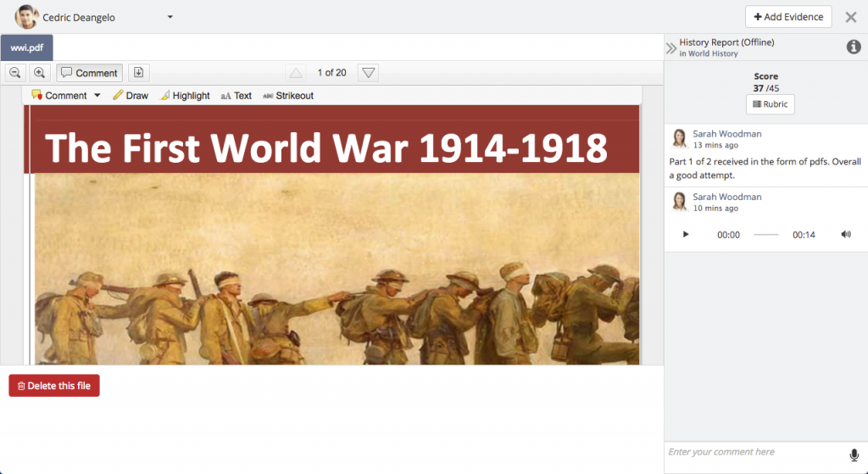Click Sarah Woodman's avatar on text comment
The height and width of the screenshot is (474, 868).
679,138
